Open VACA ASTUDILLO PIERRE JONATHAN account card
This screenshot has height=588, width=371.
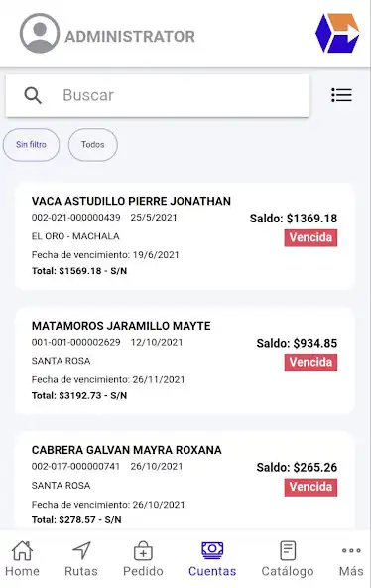pyautogui.click(x=185, y=236)
